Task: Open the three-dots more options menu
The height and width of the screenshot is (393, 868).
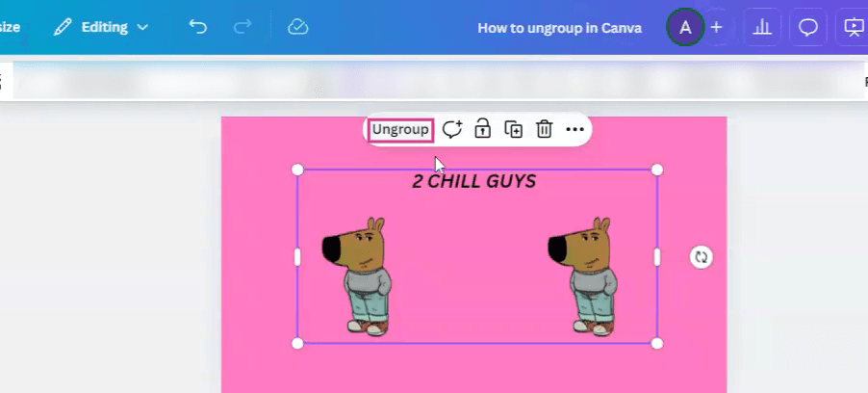Action: coord(574,130)
